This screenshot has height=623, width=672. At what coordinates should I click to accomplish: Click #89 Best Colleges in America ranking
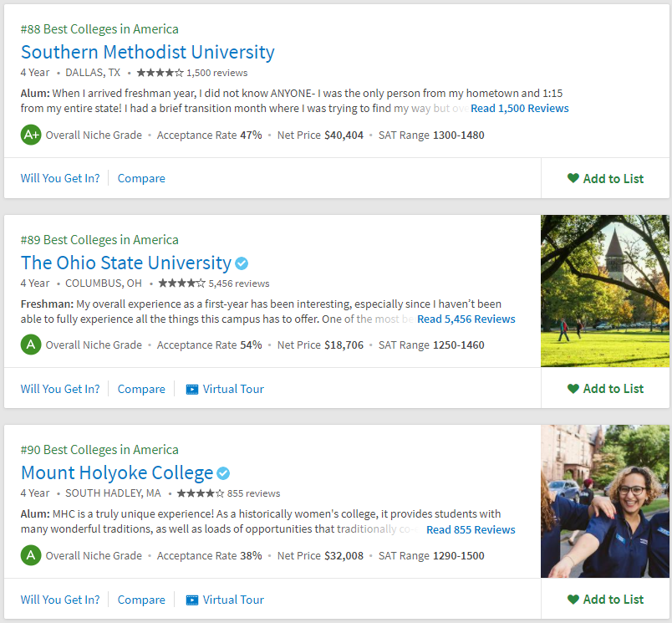tap(99, 240)
